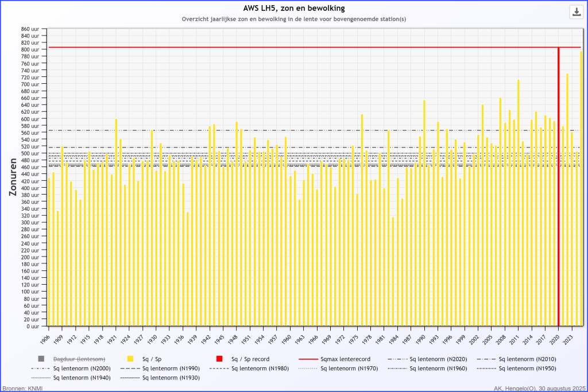
Task: Click the '500 uur' y-axis label
Action: 30,153
